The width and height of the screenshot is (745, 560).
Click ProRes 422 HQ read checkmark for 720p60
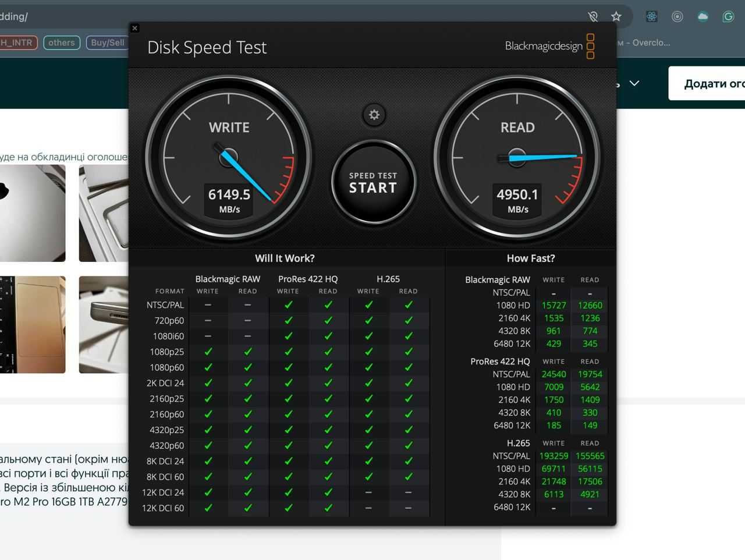328,320
